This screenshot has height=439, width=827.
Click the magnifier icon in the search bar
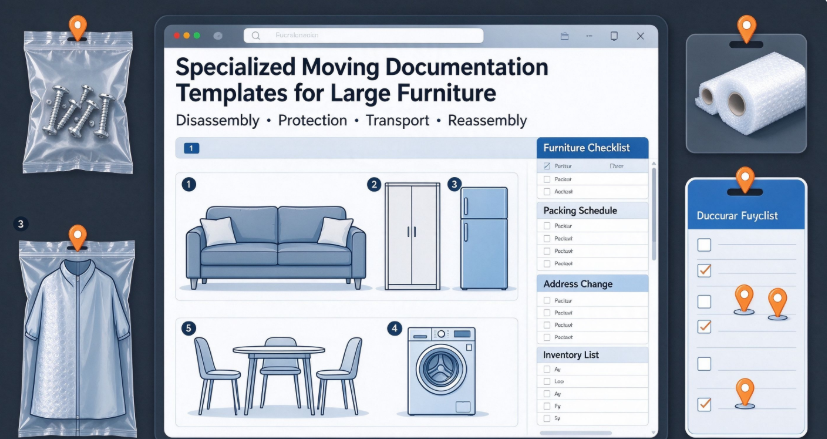tap(256, 36)
